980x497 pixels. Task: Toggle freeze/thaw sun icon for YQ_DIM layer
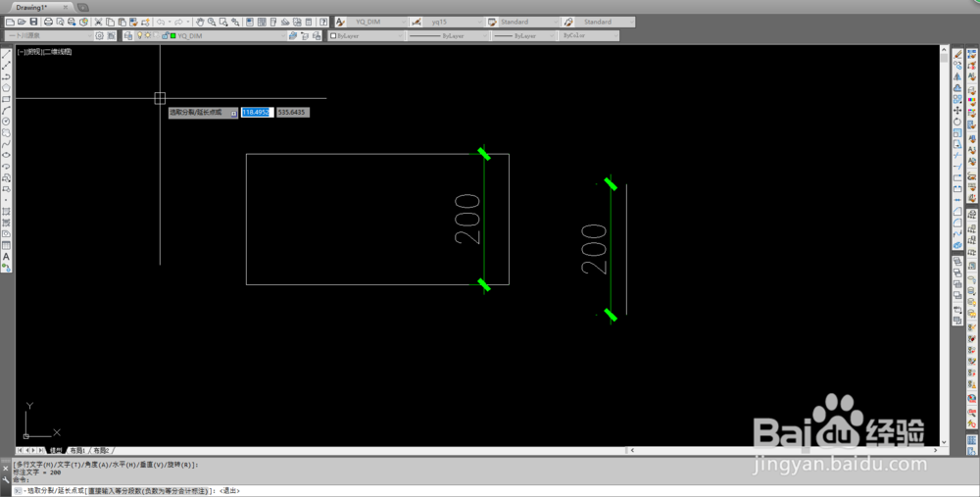point(148,35)
